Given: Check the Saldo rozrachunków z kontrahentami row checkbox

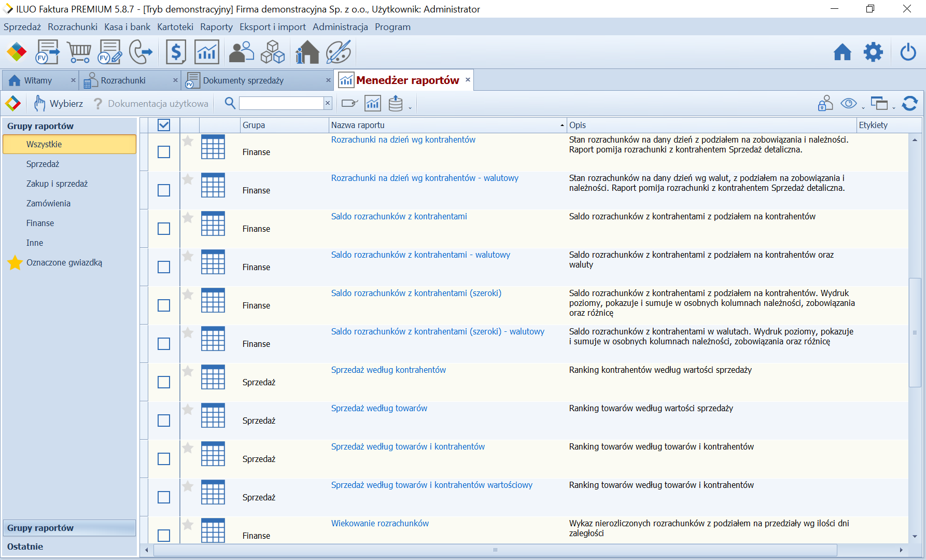Looking at the screenshot, I should pyautogui.click(x=164, y=229).
